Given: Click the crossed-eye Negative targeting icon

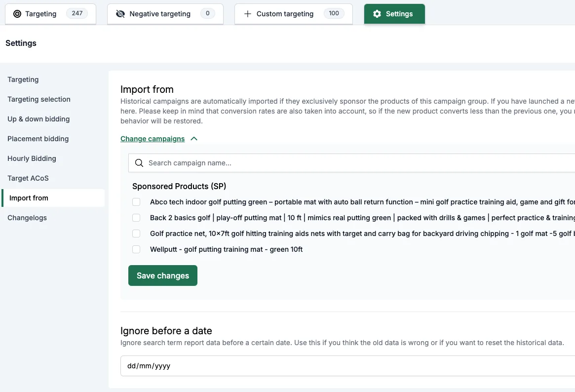Looking at the screenshot, I should point(120,14).
